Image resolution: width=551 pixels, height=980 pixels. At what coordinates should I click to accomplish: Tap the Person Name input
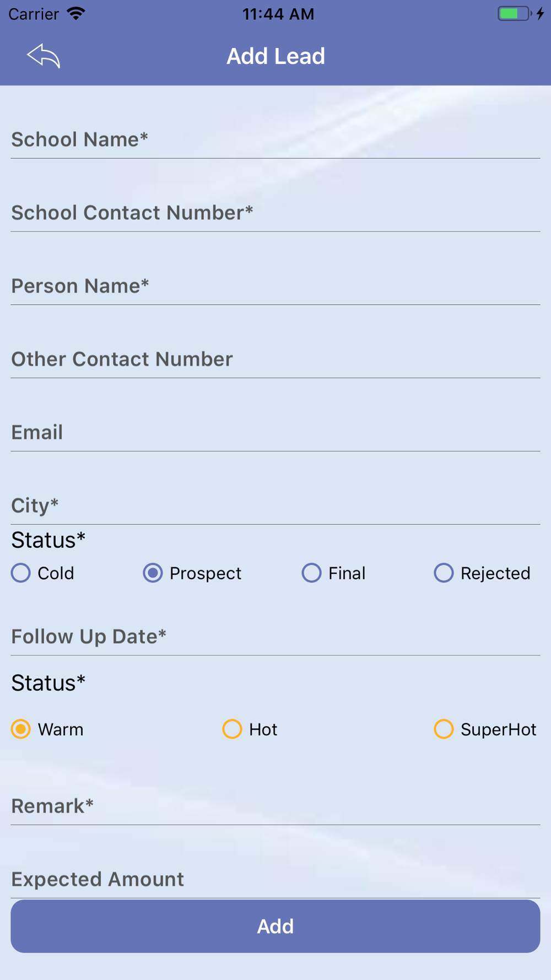pos(275,286)
